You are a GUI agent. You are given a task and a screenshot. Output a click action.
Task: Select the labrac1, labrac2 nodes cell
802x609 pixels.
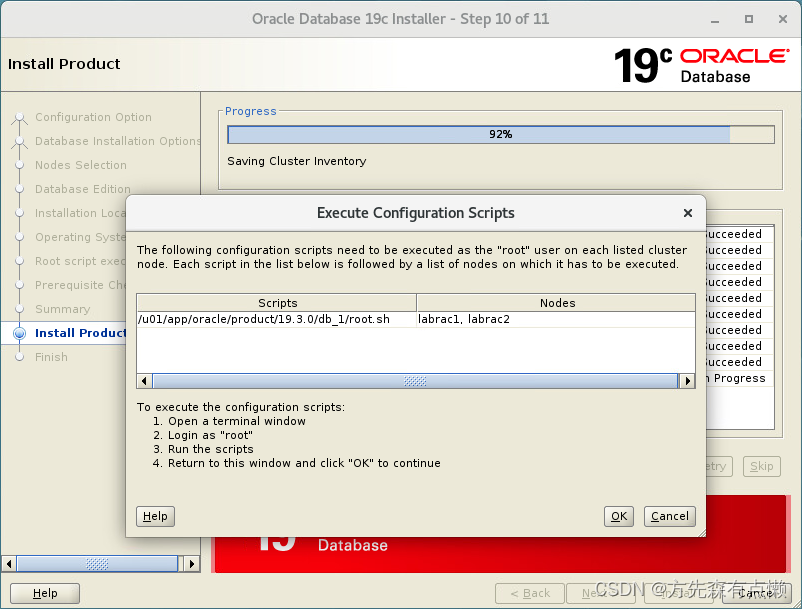pos(556,319)
